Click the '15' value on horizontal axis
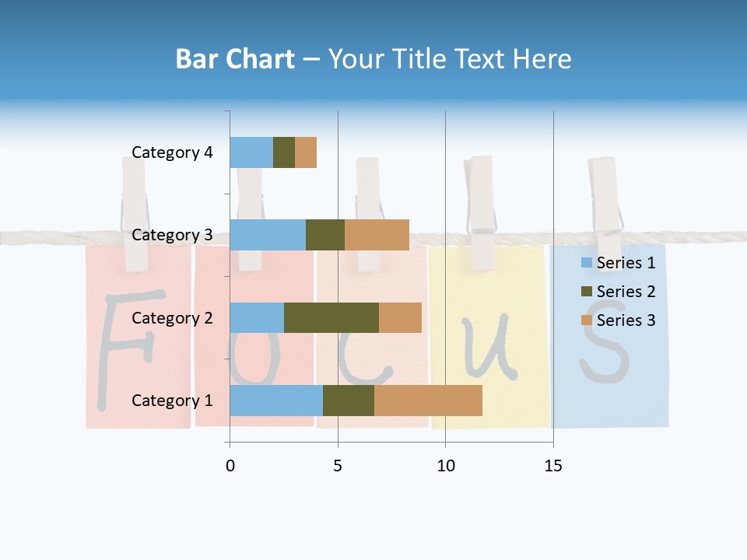747x560 pixels. pyautogui.click(x=552, y=466)
